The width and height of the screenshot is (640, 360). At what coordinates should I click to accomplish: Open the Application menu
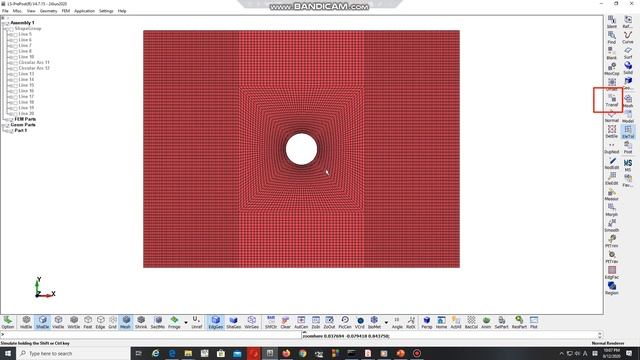click(84, 11)
